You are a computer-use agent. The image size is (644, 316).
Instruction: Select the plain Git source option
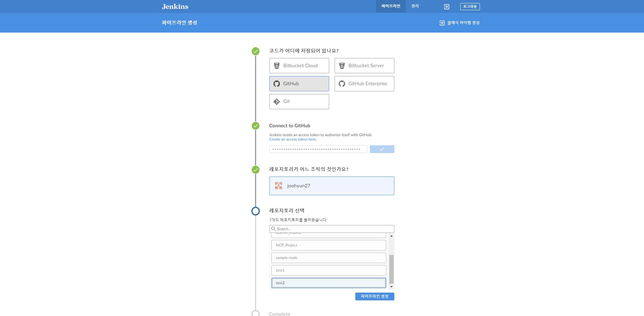(x=299, y=101)
